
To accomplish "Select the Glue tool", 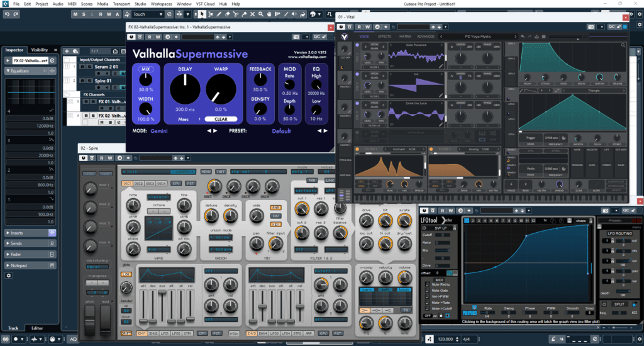I will point(244,14).
